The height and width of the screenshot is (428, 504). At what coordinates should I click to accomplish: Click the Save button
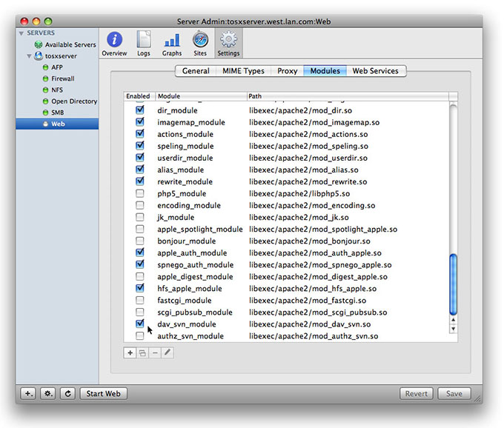pos(454,394)
